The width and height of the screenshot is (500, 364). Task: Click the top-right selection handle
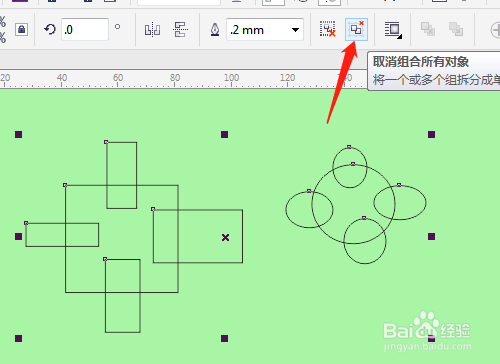[x=432, y=135]
